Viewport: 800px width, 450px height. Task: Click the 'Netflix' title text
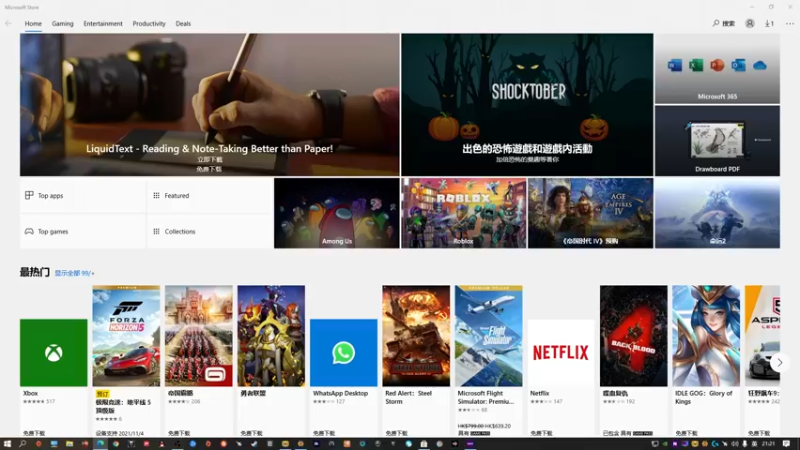click(x=539, y=393)
